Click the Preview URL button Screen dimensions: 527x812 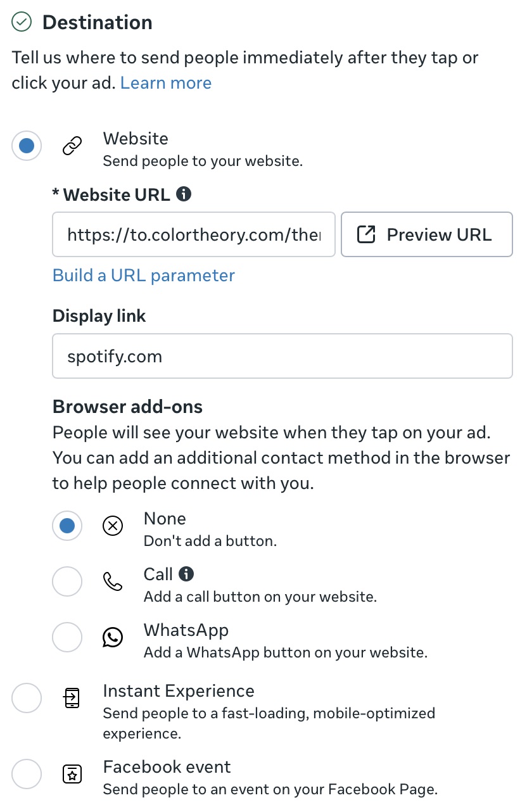tap(426, 234)
